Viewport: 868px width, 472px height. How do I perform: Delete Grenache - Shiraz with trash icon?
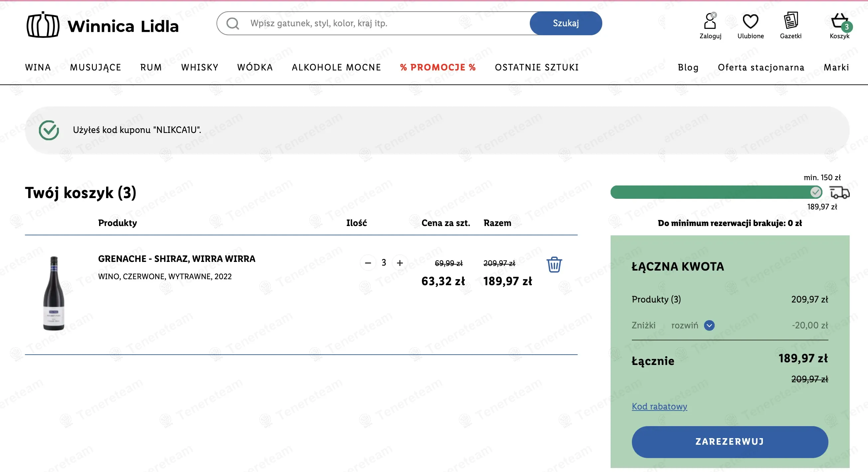554,264
